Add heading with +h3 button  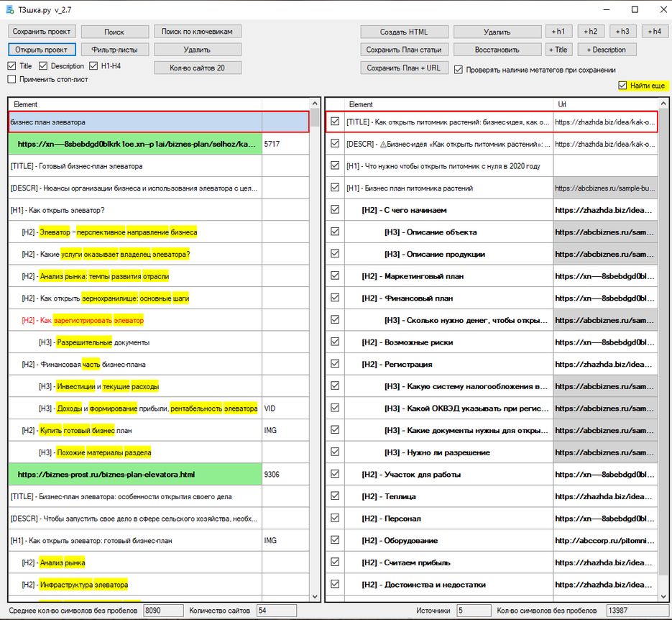click(622, 32)
